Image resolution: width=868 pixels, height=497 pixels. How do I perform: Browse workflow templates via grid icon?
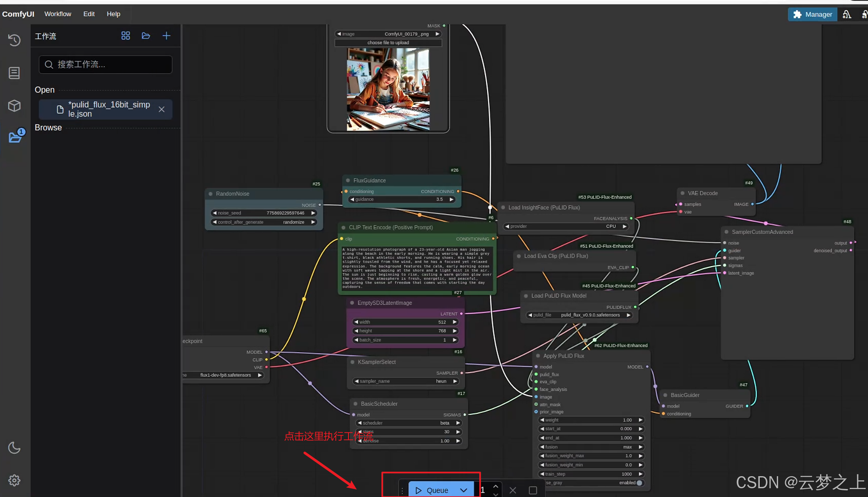125,36
